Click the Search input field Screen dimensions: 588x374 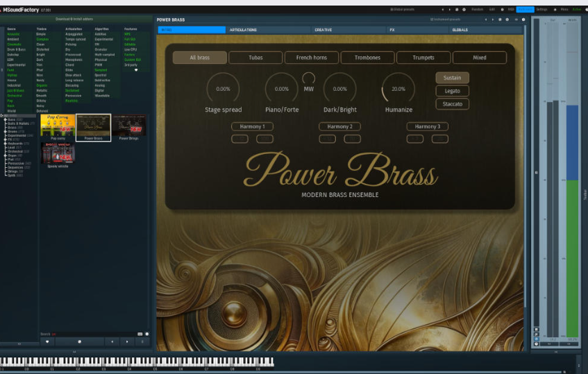tap(94, 334)
